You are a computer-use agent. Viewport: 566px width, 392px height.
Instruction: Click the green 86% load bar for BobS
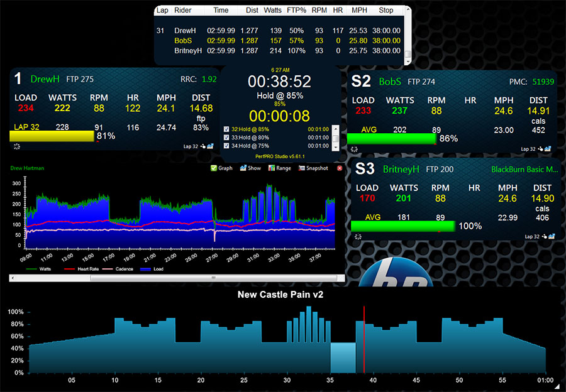pyautogui.click(x=392, y=138)
